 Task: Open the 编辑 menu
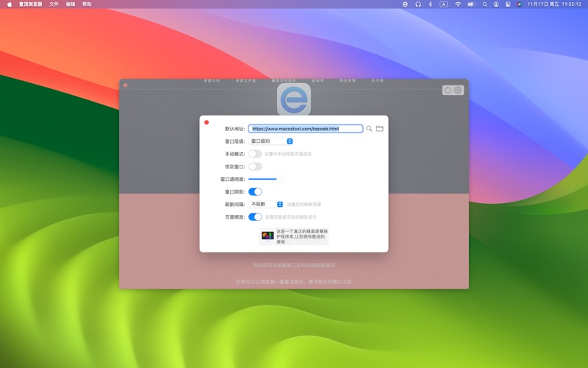click(x=71, y=4)
